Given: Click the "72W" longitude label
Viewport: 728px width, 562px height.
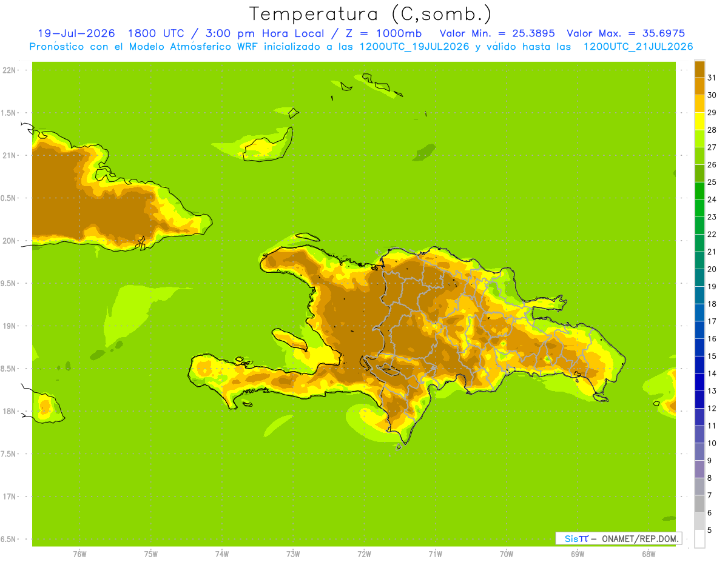Looking at the screenshot, I should pyautogui.click(x=364, y=554).
